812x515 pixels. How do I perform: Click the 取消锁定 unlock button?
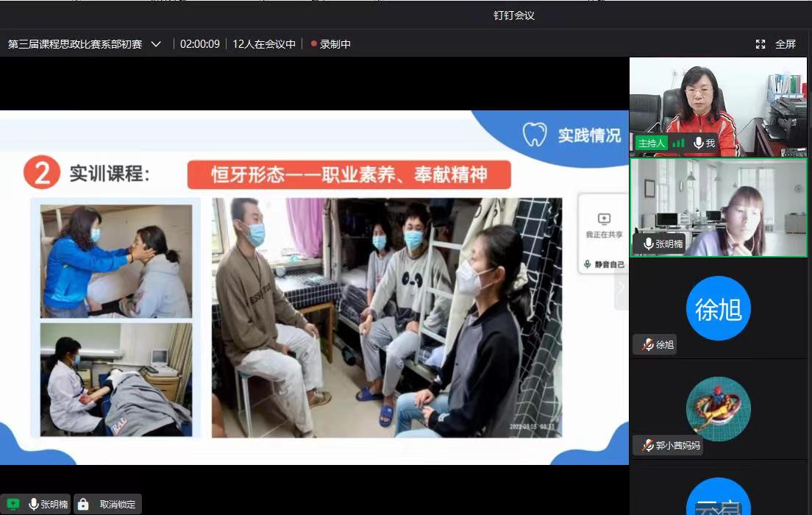(118, 504)
